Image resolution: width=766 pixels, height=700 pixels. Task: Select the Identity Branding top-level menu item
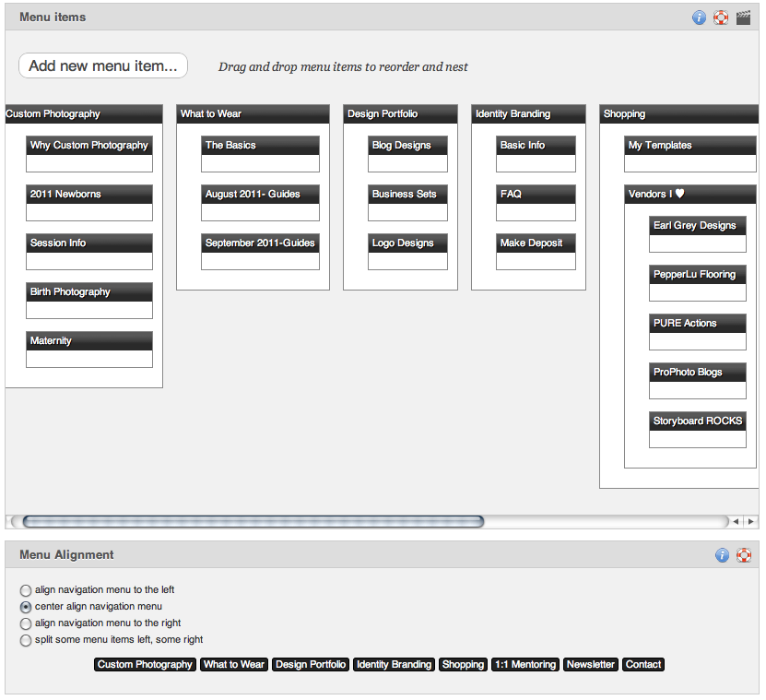pos(528,113)
